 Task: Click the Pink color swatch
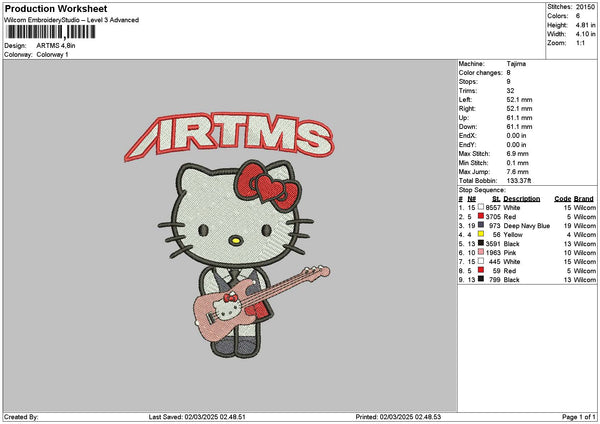[481, 252]
